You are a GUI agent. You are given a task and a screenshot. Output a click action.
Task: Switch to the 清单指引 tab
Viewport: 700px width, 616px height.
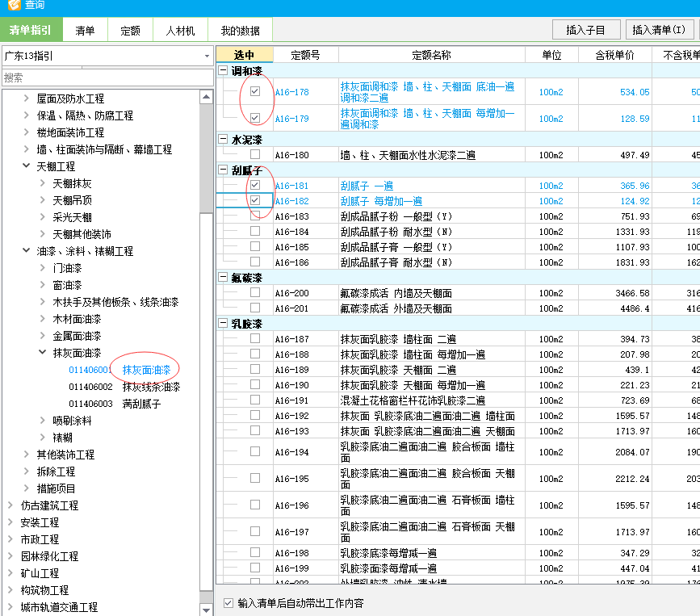(31, 31)
